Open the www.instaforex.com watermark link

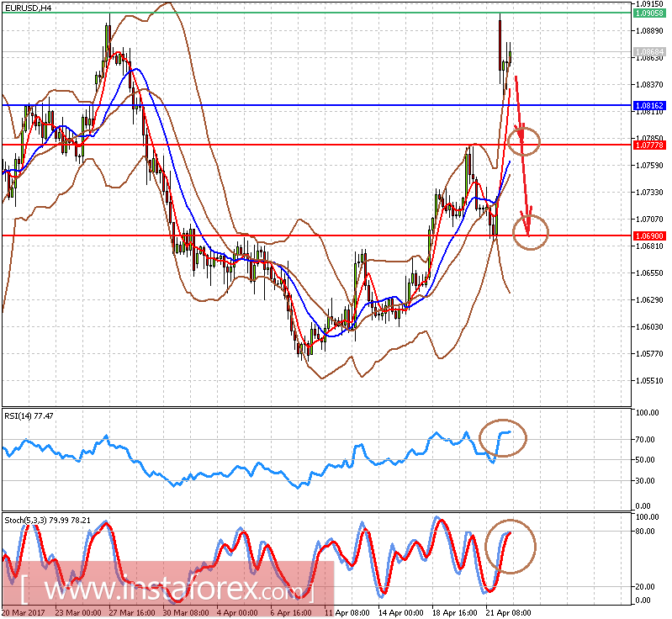(167, 584)
